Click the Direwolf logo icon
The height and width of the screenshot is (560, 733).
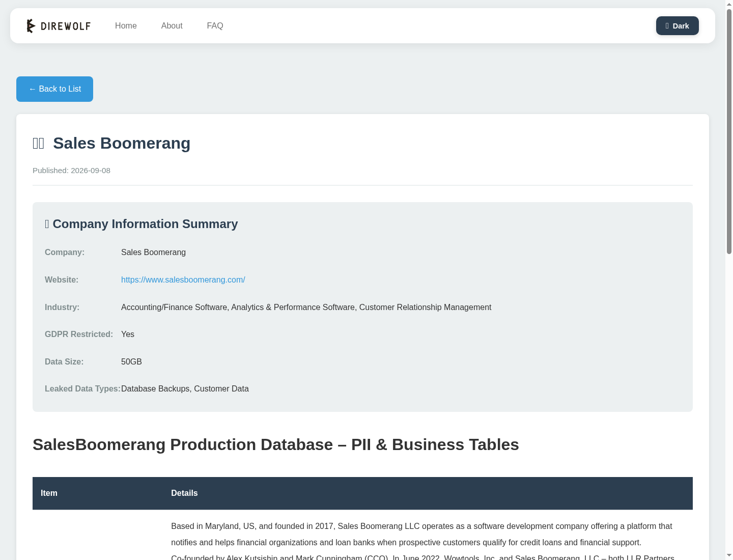click(x=31, y=25)
